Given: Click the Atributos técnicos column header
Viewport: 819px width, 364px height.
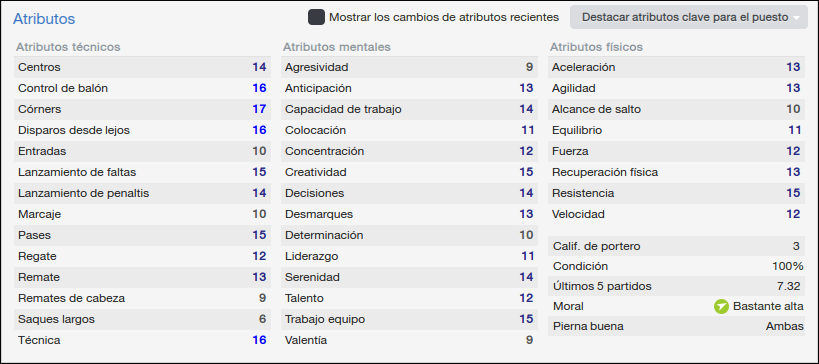Looking at the screenshot, I should [x=68, y=47].
